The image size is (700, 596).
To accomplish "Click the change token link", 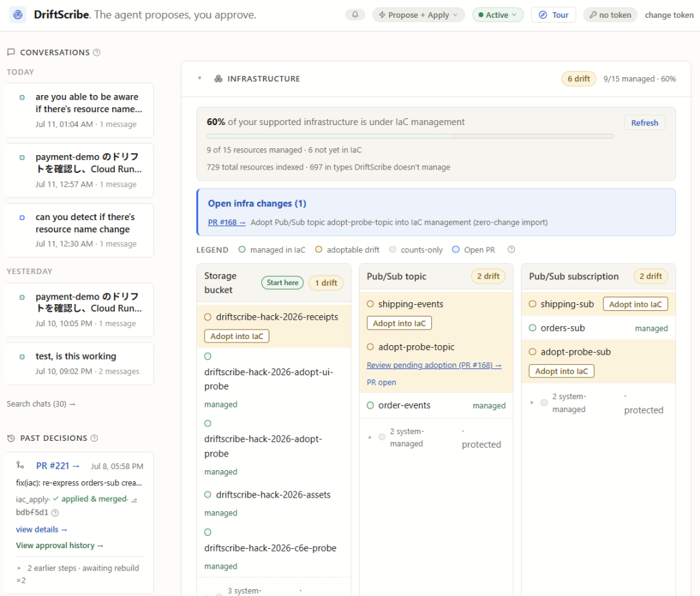I will pos(669,15).
